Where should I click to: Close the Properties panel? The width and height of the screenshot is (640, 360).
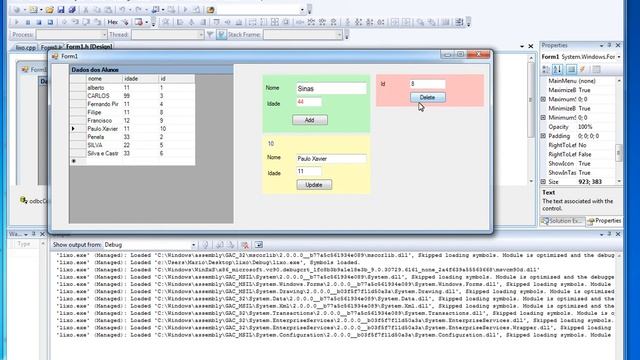coord(618,45)
